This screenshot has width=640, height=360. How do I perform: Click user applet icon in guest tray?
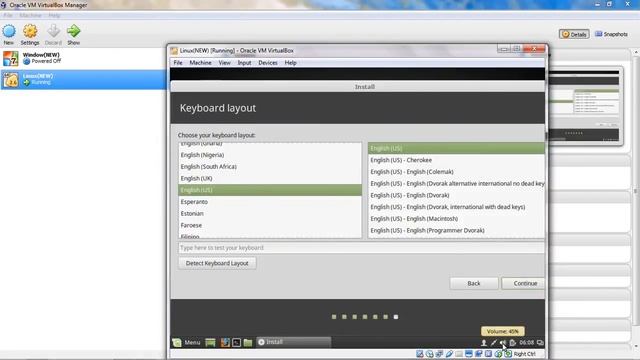click(484, 343)
